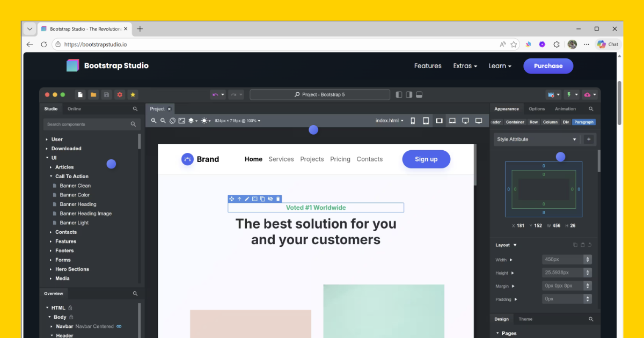
Task: Delete the selected paragraph with the trash icon
Action: [277, 199]
